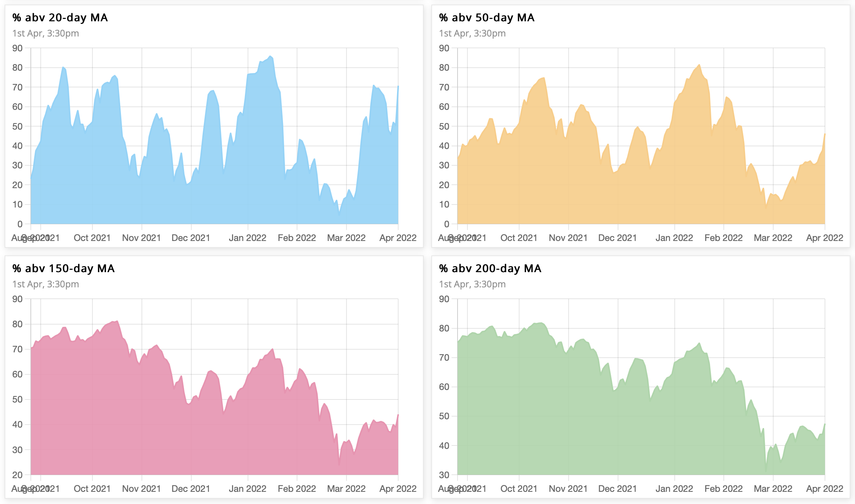
Task: Click the 90 y-axis label on 20-day chart
Action: point(17,48)
